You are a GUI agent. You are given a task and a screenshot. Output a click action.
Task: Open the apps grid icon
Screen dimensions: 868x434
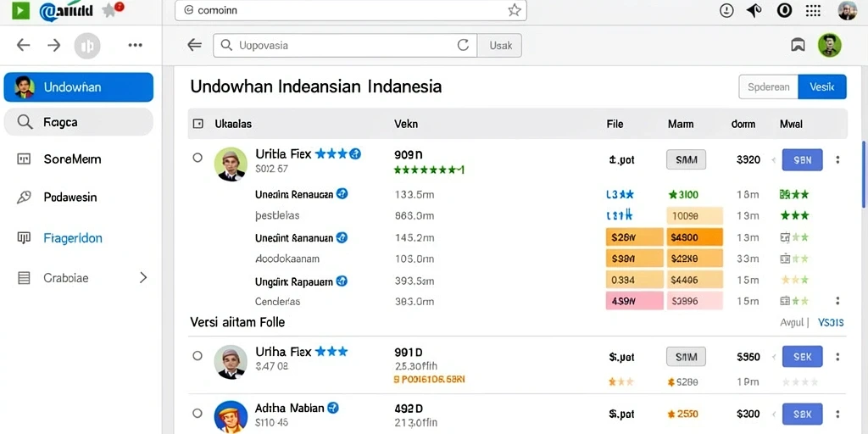click(813, 10)
